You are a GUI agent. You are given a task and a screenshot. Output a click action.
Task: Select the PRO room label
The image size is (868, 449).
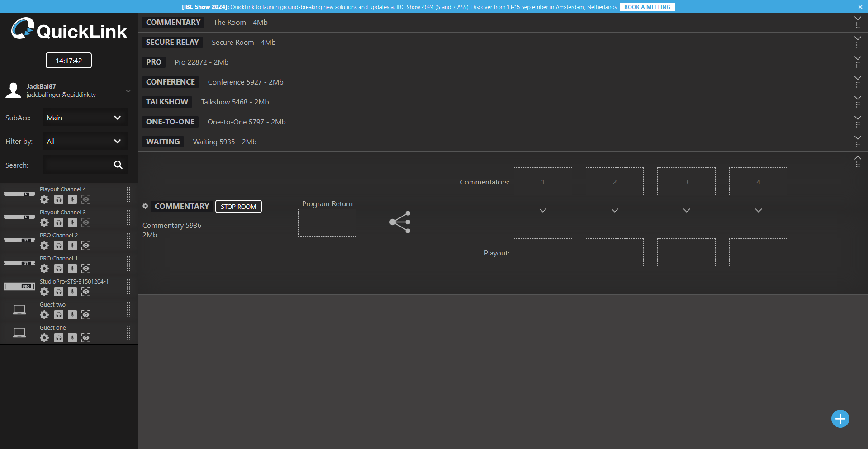(x=154, y=62)
